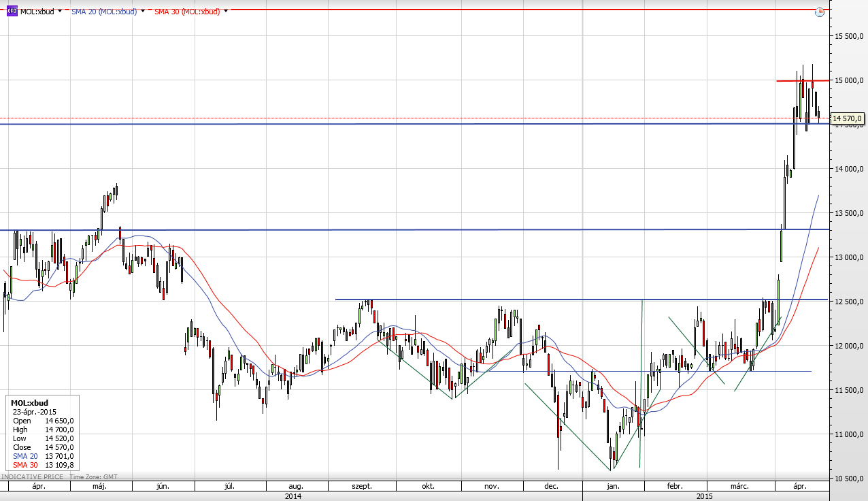Viewport: 868px width, 501px height.
Task: Click the márc. month label
Action: (x=739, y=487)
